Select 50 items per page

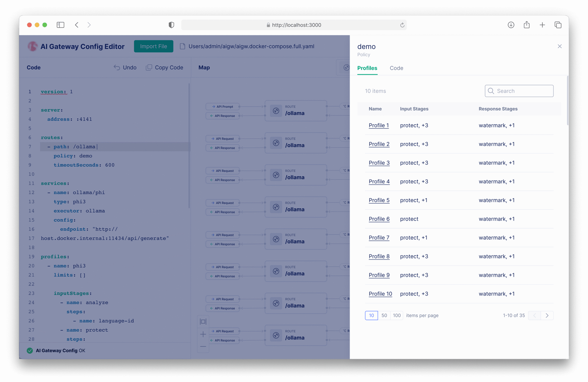384,315
